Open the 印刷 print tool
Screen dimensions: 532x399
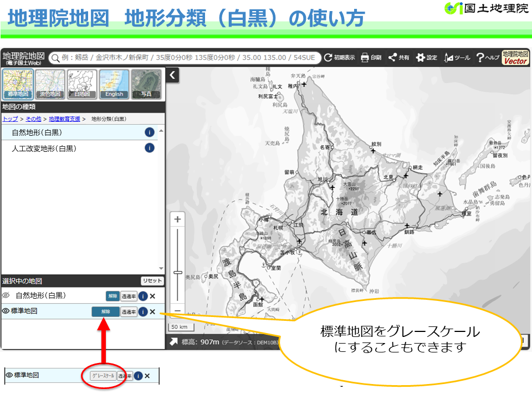[371, 58]
